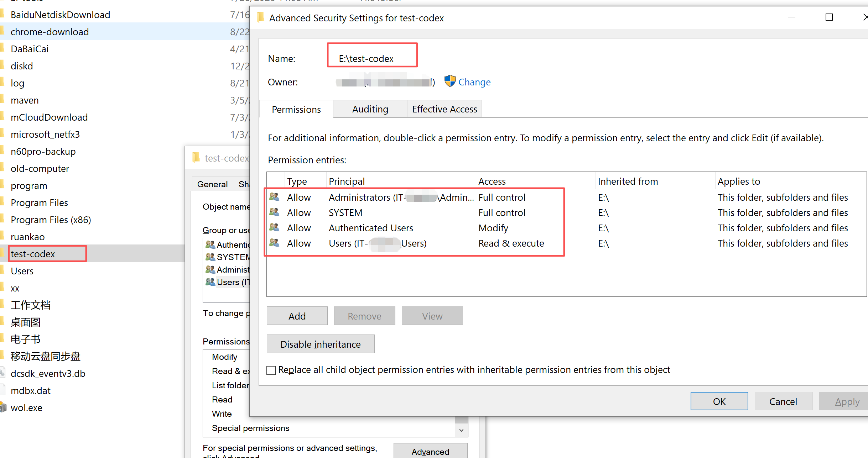Image resolution: width=868 pixels, height=458 pixels.
Task: Open General tab in test-codex Properties
Action: pyautogui.click(x=212, y=184)
